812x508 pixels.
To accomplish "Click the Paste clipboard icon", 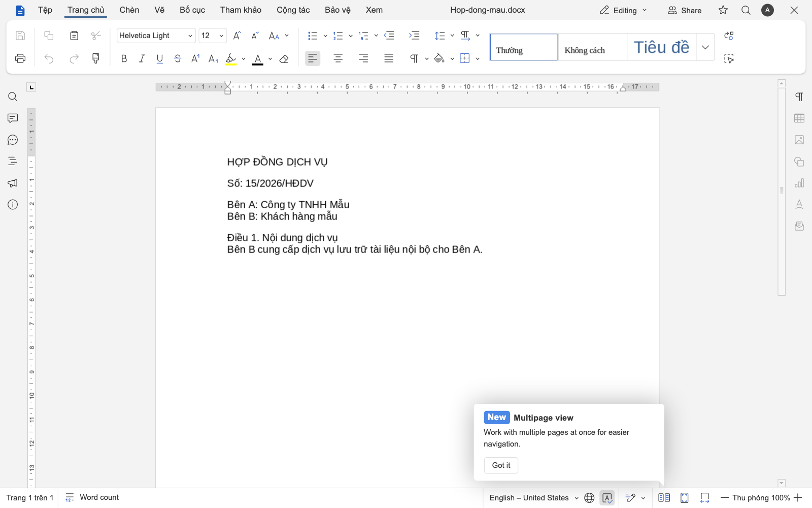I will coord(74,36).
